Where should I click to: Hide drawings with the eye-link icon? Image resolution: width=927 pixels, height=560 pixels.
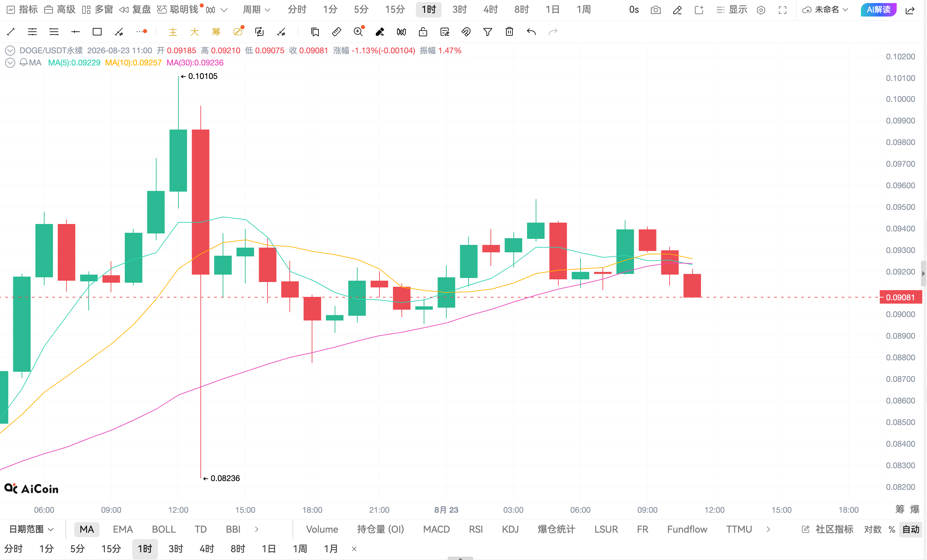(x=466, y=32)
